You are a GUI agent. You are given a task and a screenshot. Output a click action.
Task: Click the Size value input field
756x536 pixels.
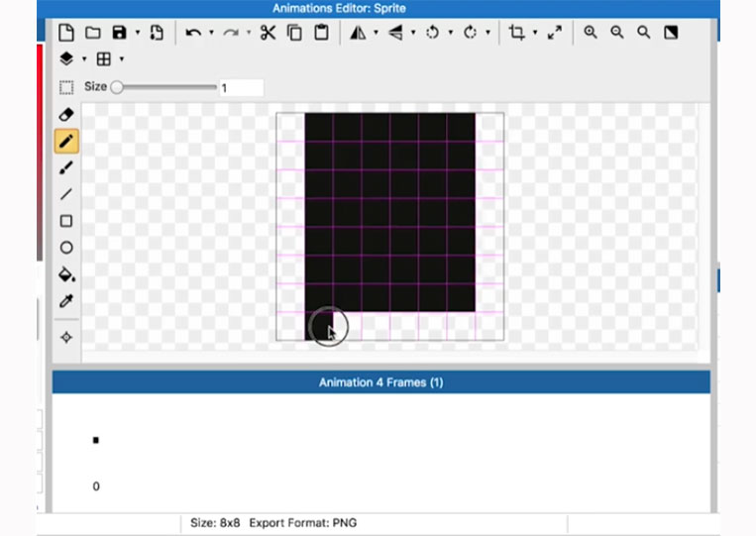[x=242, y=88]
